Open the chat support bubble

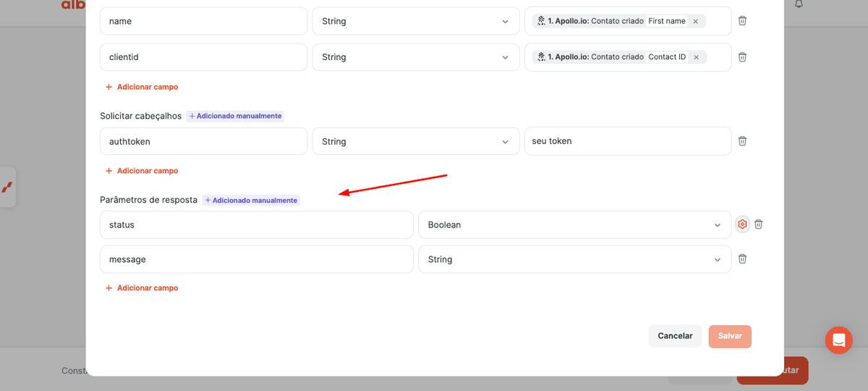point(838,340)
